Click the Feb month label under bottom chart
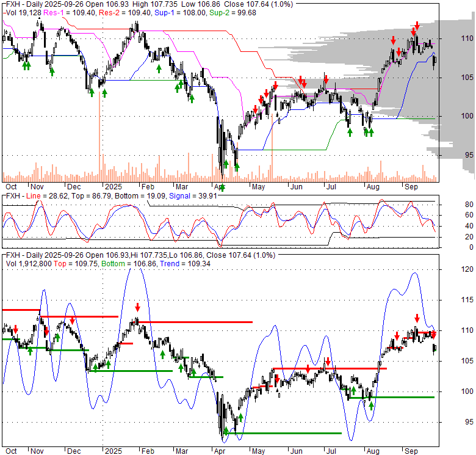This screenshot has width=476, height=455. tap(148, 451)
